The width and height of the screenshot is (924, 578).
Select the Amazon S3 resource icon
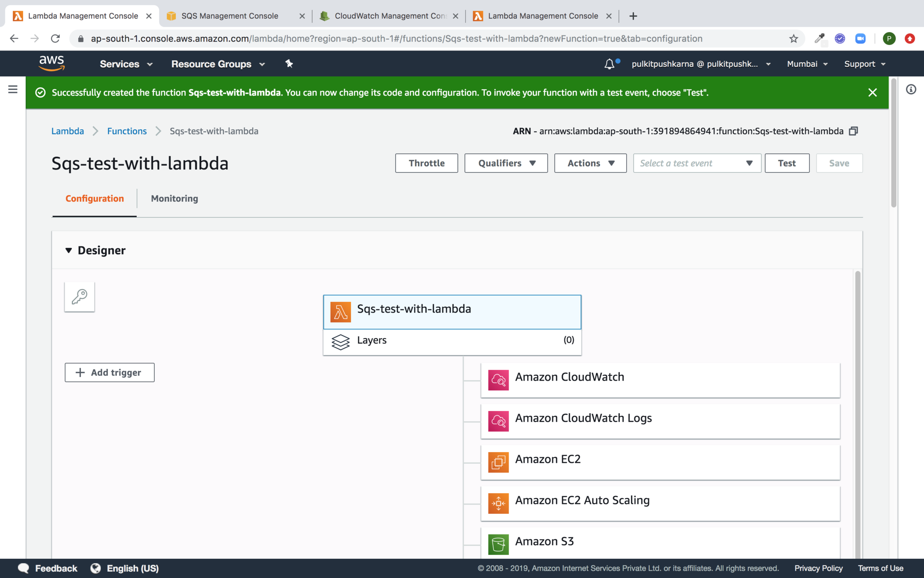click(498, 544)
